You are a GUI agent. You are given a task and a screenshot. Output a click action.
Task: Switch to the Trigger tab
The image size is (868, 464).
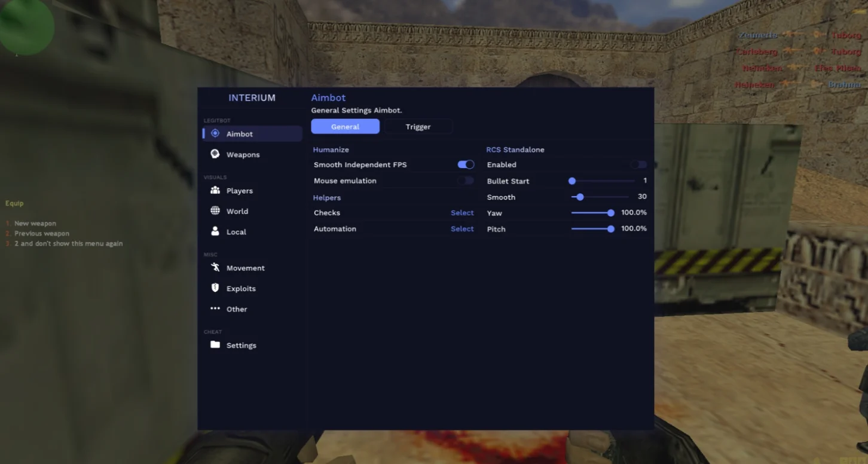[x=418, y=127]
